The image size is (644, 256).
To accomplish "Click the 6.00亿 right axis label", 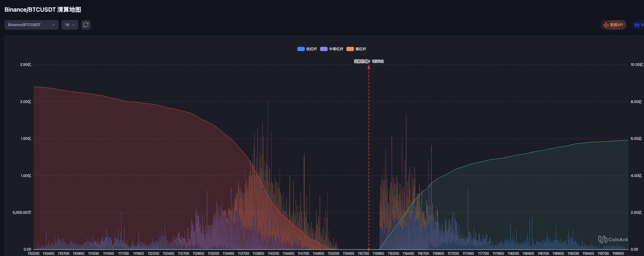I will 636,138.
